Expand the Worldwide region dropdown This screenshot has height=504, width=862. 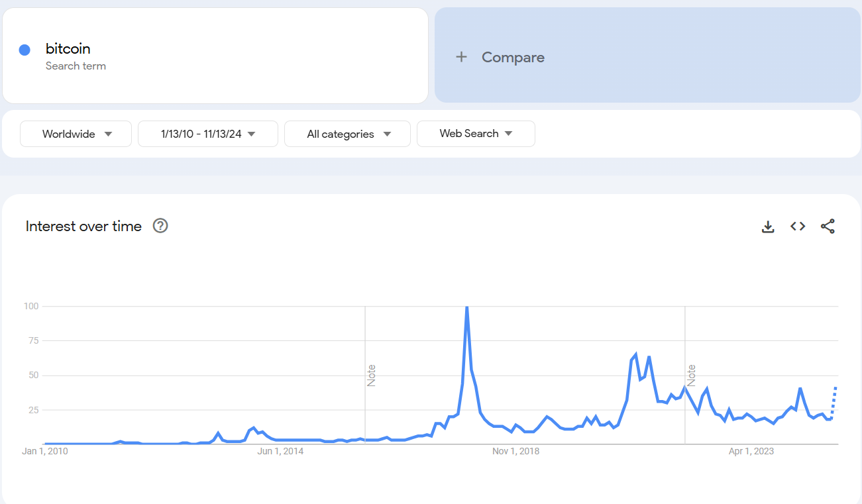coord(76,134)
